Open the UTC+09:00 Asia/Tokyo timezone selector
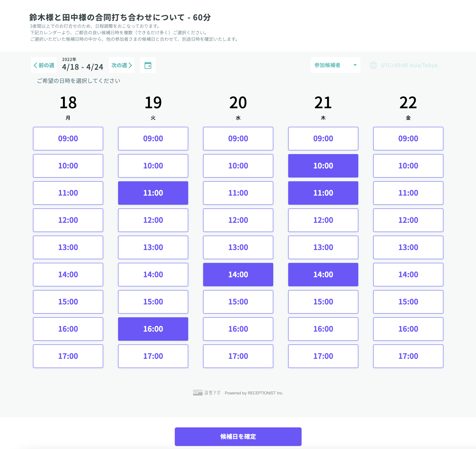 point(409,65)
